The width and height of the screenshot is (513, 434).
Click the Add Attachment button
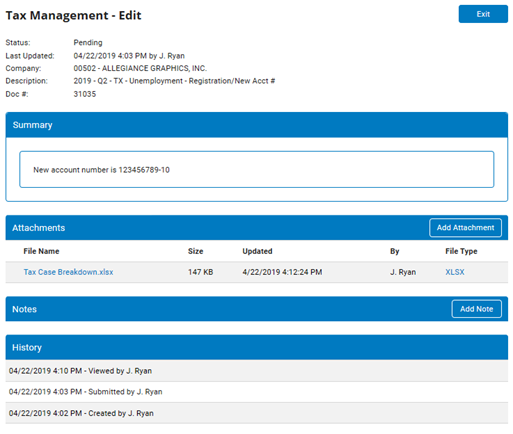point(465,228)
